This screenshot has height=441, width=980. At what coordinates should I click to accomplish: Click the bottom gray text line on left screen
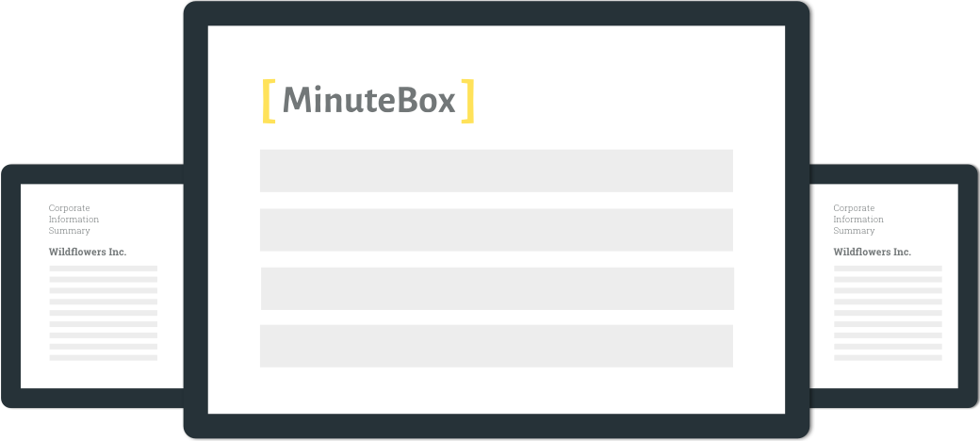tap(103, 358)
